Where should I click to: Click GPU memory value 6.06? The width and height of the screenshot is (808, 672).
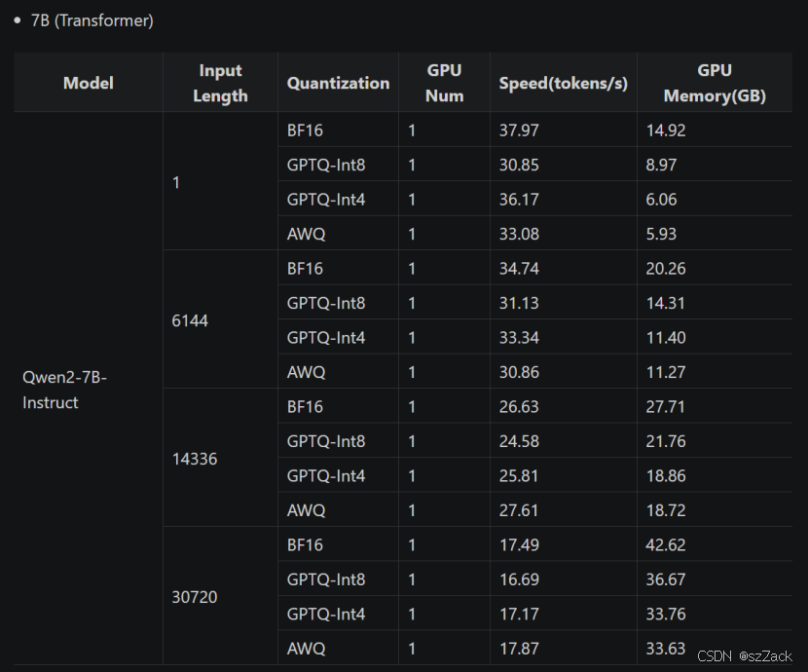[x=661, y=199]
